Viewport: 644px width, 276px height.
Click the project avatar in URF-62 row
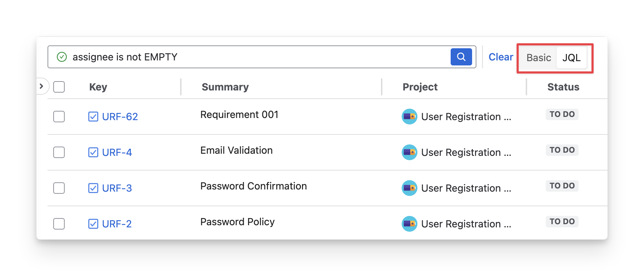[409, 117]
